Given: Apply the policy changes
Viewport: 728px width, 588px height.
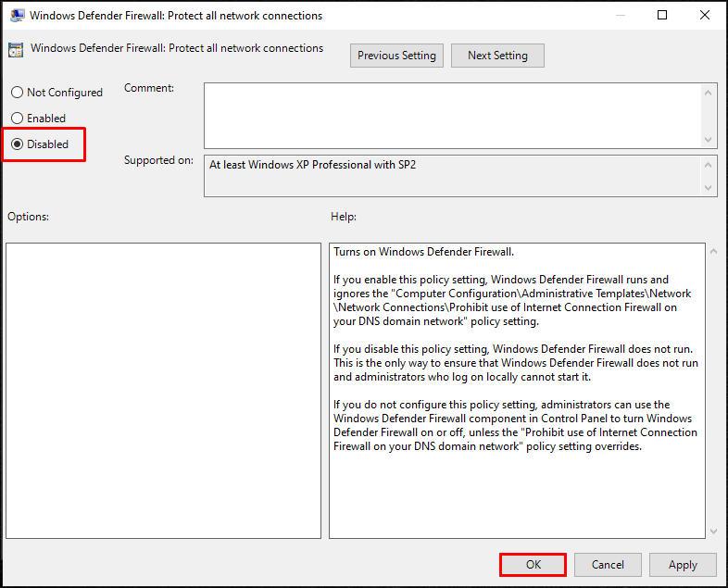Looking at the screenshot, I should pyautogui.click(x=683, y=565).
